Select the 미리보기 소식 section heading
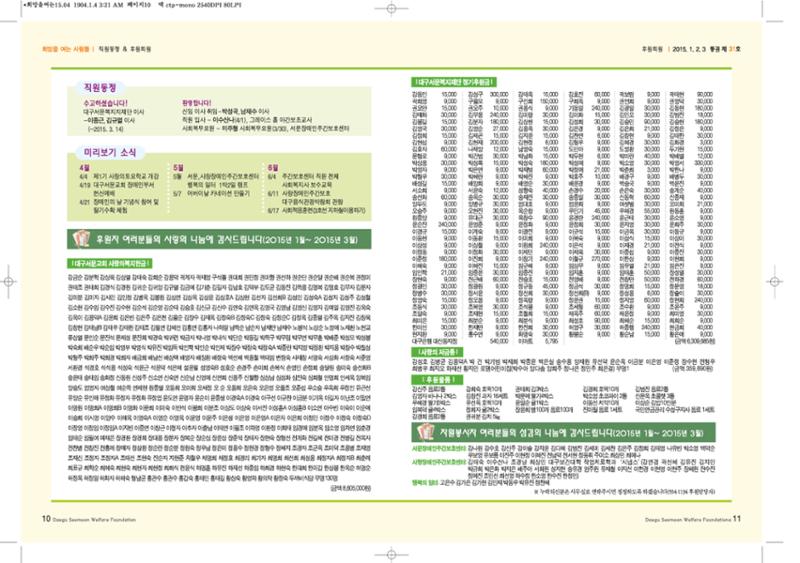800x563 pixels. [x=110, y=152]
